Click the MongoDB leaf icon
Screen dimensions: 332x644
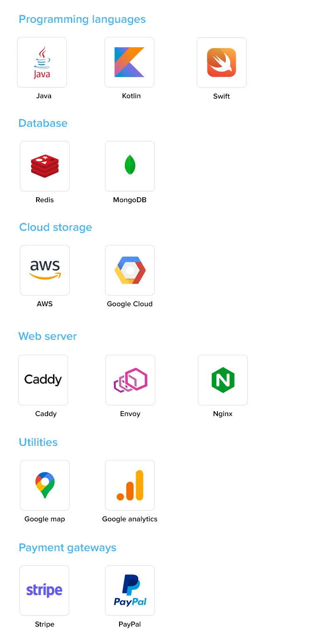pos(130,165)
